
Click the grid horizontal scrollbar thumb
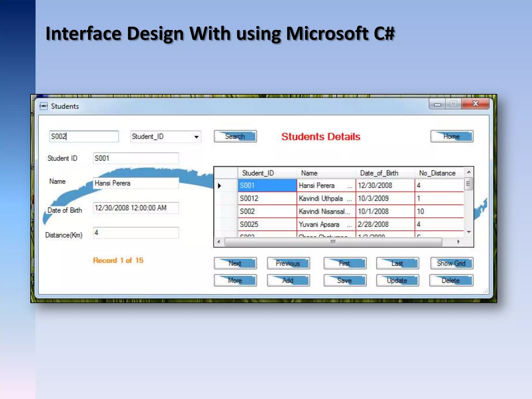tap(333, 242)
